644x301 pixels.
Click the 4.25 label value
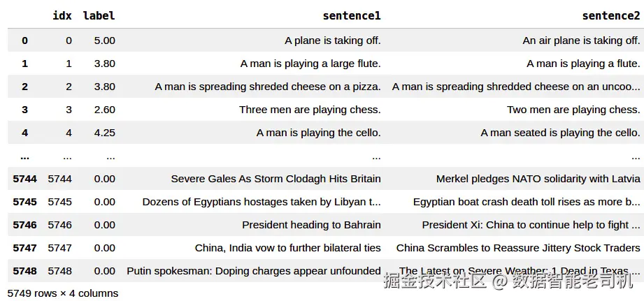point(104,133)
